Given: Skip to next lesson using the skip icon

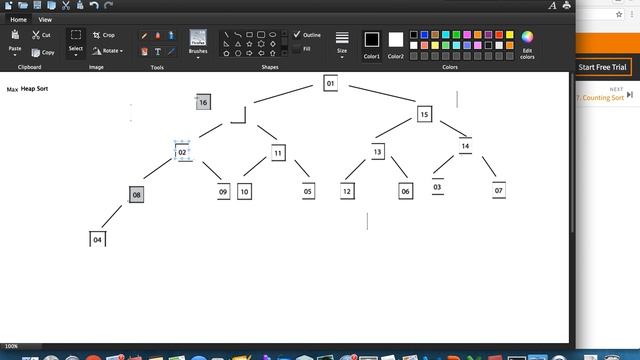Looking at the screenshot, I should [630, 95].
